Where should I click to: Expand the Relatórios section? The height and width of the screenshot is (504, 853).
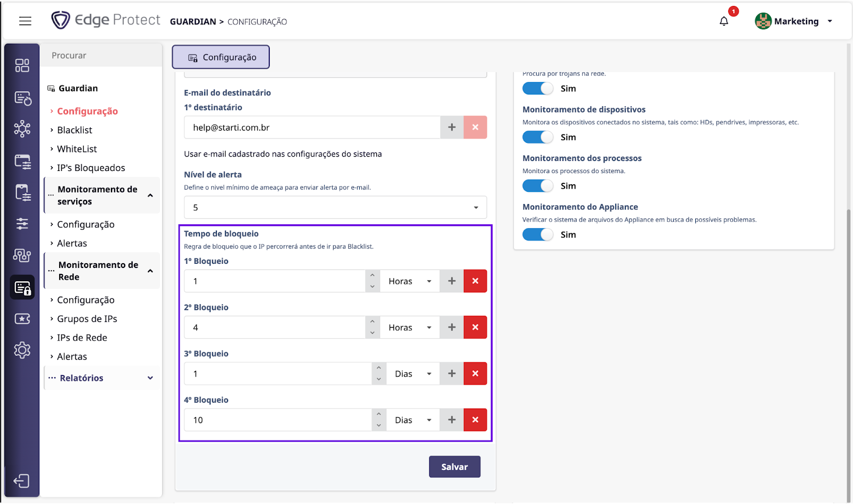[101, 378]
